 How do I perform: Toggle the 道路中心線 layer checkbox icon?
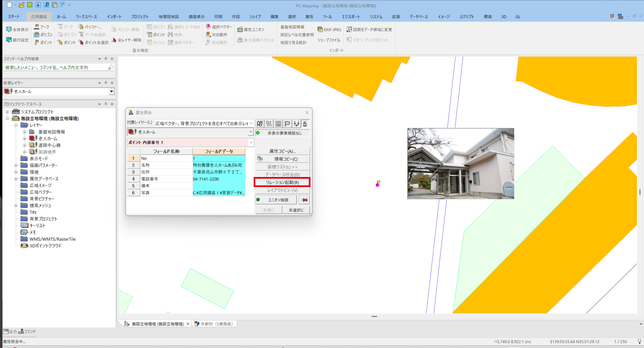tap(33, 145)
